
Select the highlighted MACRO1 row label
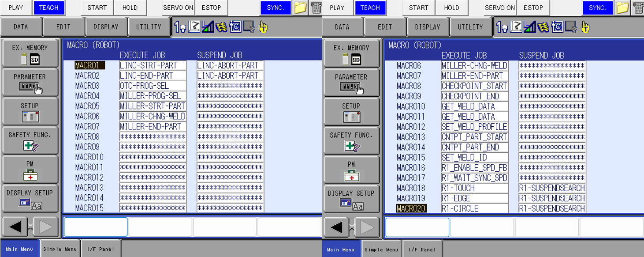tap(90, 65)
